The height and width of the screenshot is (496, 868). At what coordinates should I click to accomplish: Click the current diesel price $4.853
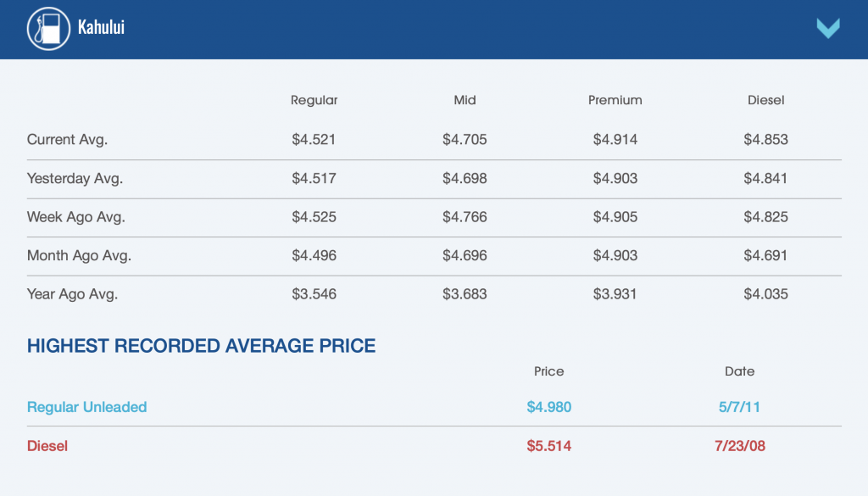[765, 140]
